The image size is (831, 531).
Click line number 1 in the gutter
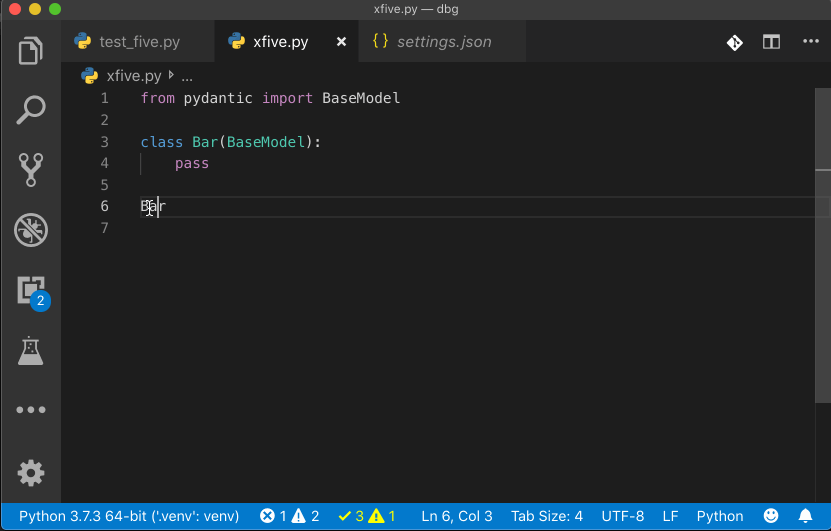tap(104, 98)
